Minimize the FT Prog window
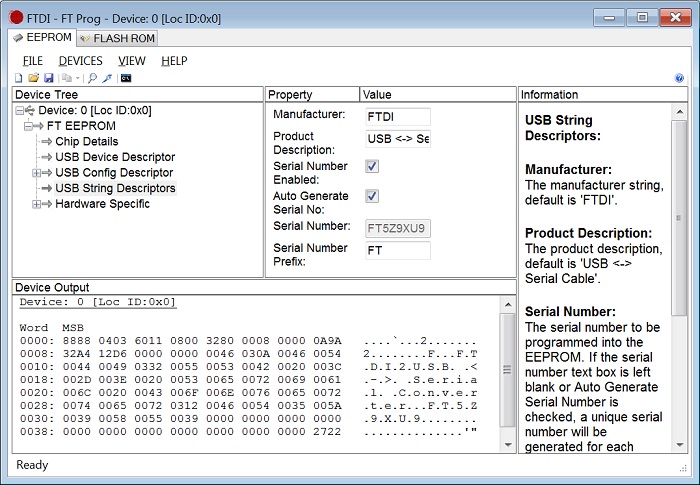The height and width of the screenshot is (485, 700). (x=608, y=18)
